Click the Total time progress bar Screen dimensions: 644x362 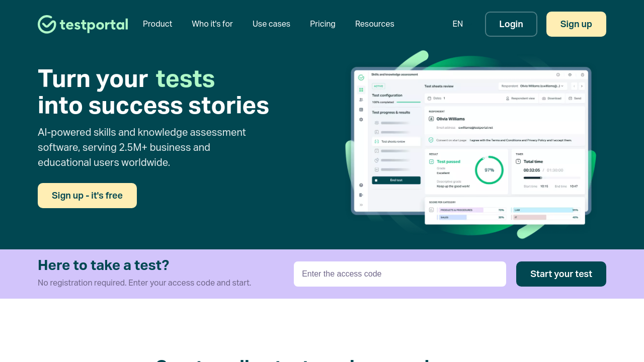pyautogui.click(x=551, y=177)
